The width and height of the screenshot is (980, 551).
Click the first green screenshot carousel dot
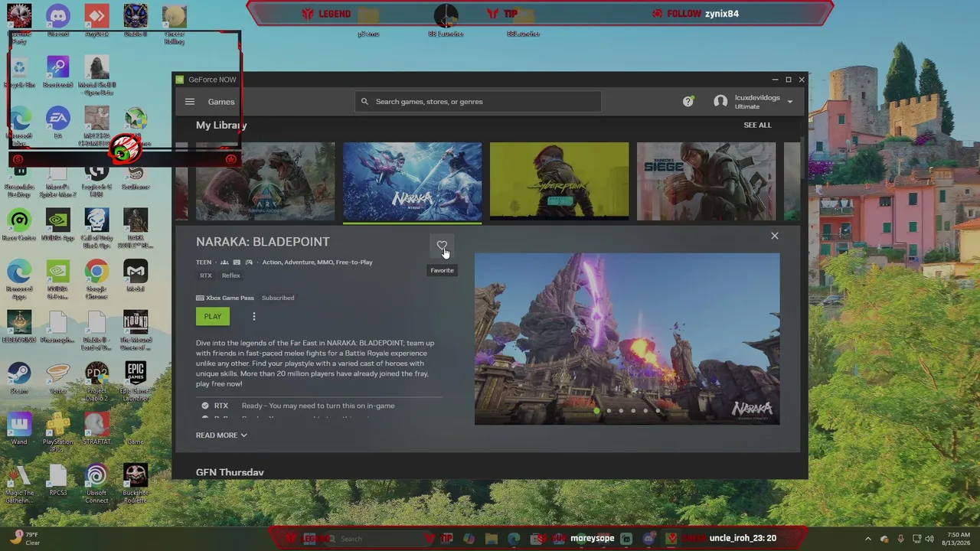(596, 411)
